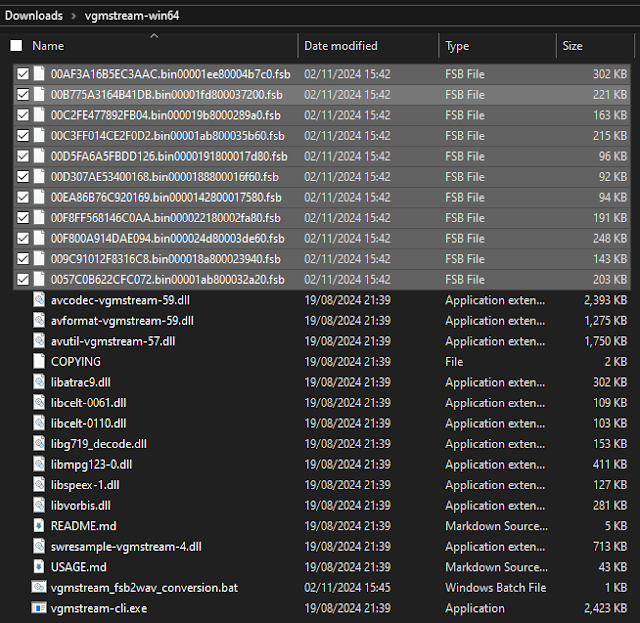640x623 pixels.
Task: Uncheck 00F800A914DAE094.bin000024d80003de60.fsb checkbox
Action: click(x=23, y=238)
